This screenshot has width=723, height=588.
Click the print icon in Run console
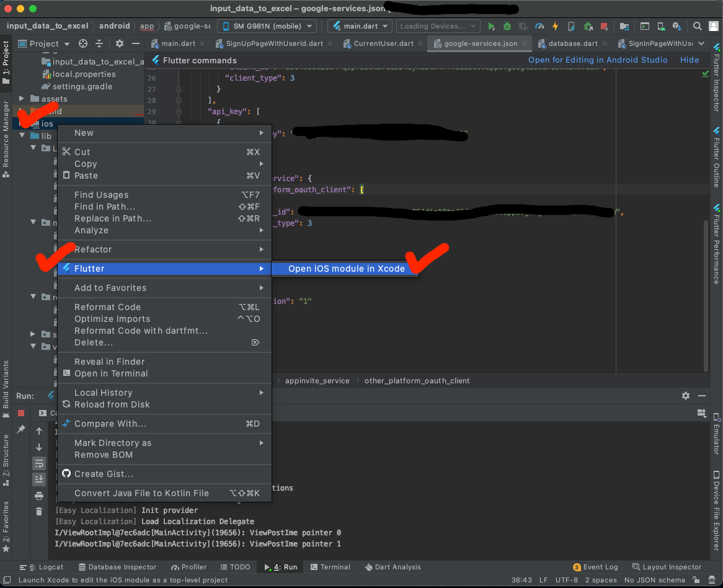tap(39, 496)
